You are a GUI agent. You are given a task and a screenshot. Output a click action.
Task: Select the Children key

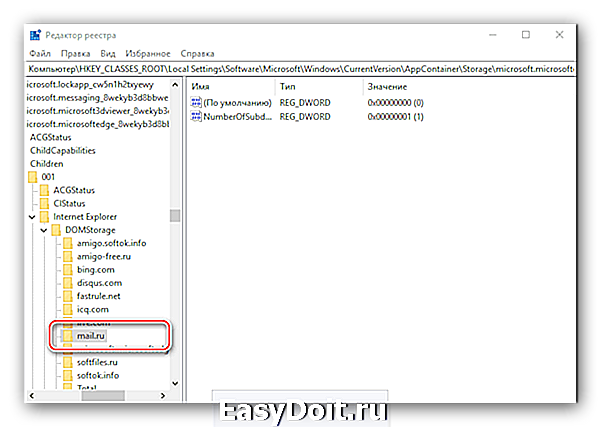47,164
